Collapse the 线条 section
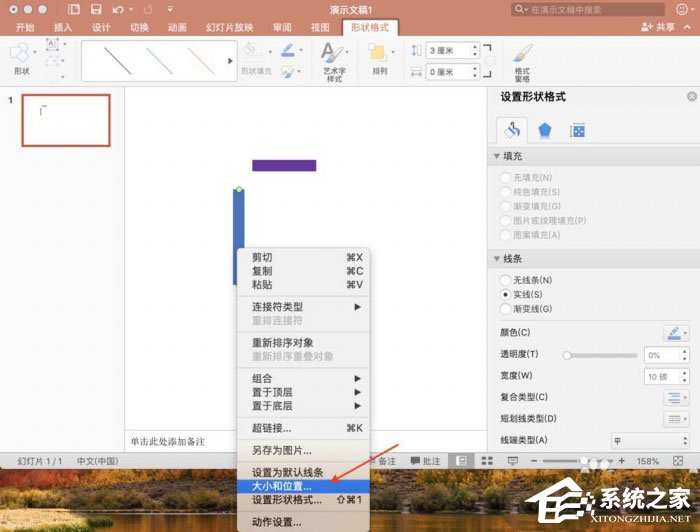 (497, 259)
